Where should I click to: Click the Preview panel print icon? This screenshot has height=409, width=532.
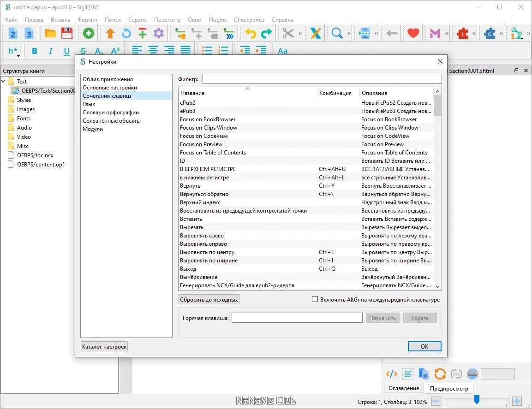[x=472, y=374]
